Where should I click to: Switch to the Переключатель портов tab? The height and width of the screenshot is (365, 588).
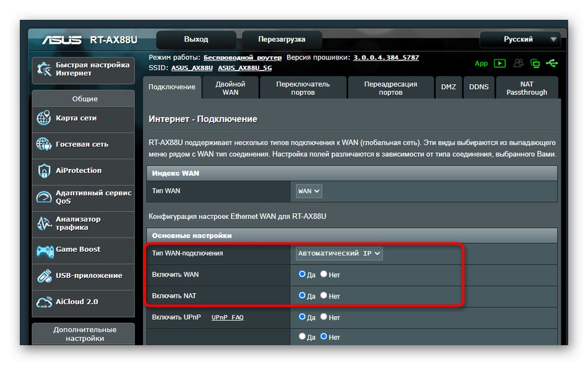click(303, 88)
